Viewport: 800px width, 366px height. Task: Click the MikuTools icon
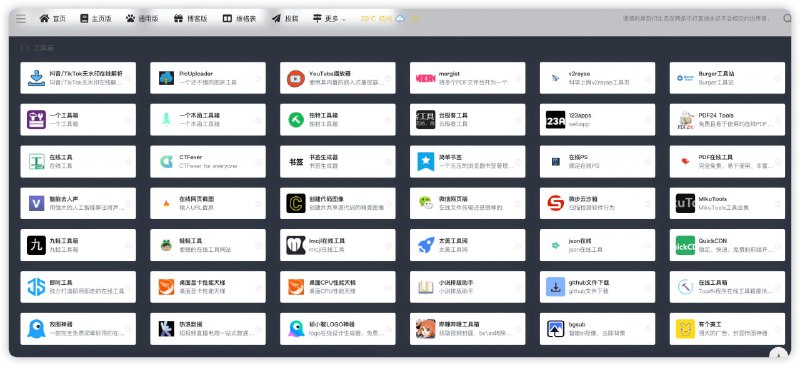685,203
